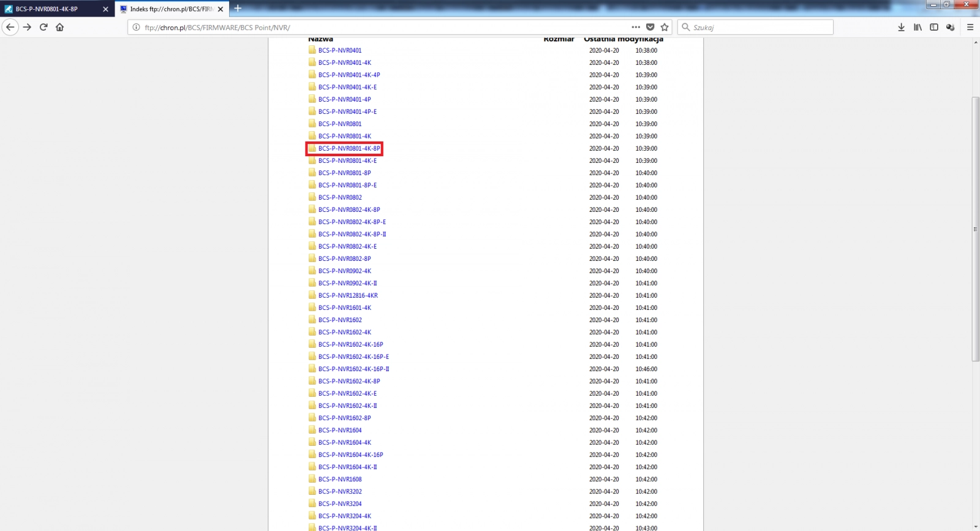Open the BCS-P-NVR1602-4K-II folder link
Screen dimensions: 980x531
pos(348,405)
